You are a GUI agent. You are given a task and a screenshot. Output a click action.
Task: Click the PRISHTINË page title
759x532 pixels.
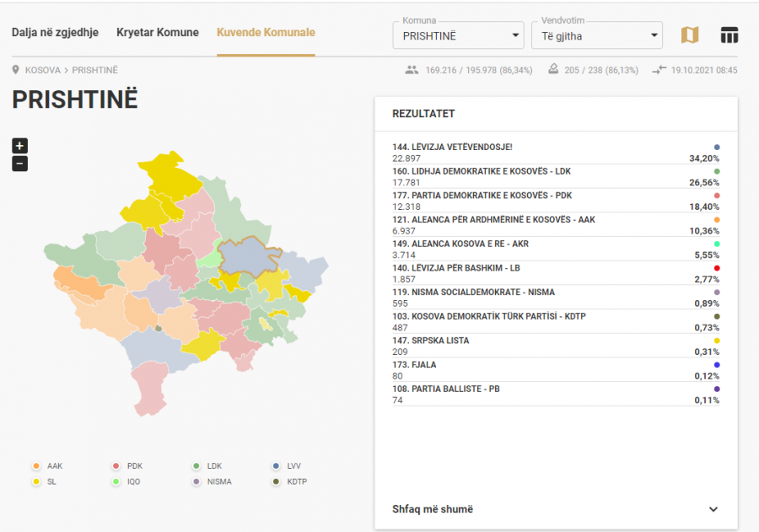75,99
